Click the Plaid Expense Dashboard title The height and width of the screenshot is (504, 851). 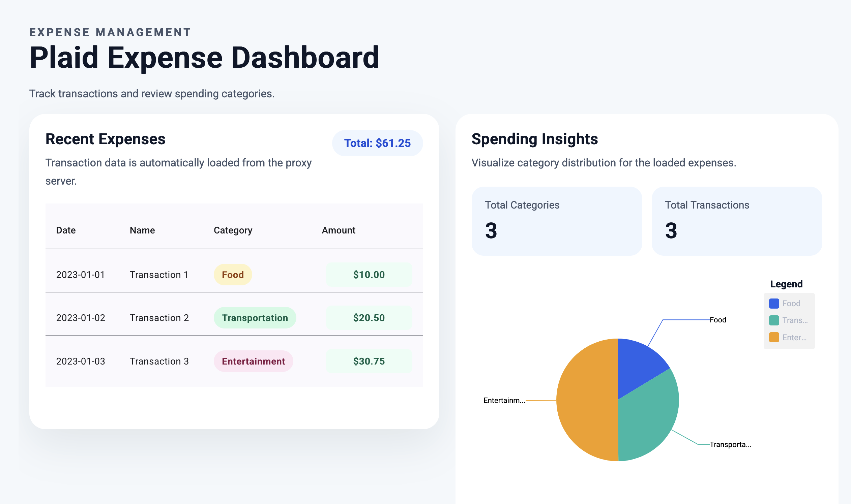click(x=204, y=58)
